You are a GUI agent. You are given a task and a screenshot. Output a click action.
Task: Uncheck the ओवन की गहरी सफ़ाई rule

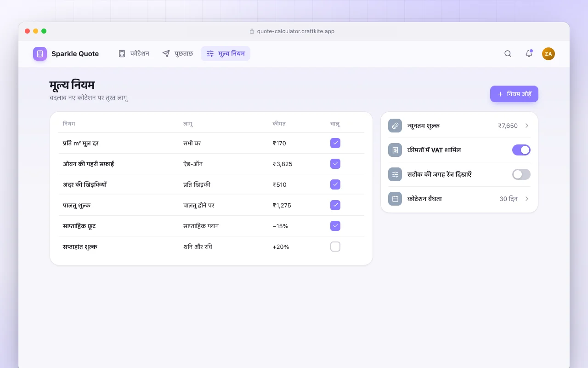click(335, 164)
